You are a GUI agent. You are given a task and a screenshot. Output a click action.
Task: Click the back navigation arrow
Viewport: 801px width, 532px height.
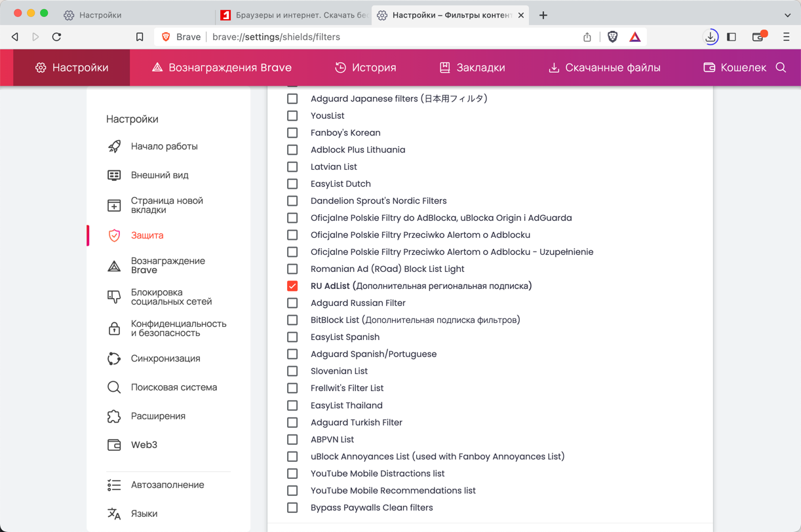pos(15,37)
